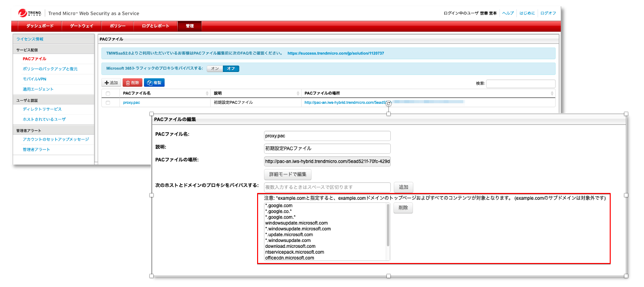Open the success.trendmicro.com FAQ link
This screenshot has height=287, width=644.
coord(335,53)
